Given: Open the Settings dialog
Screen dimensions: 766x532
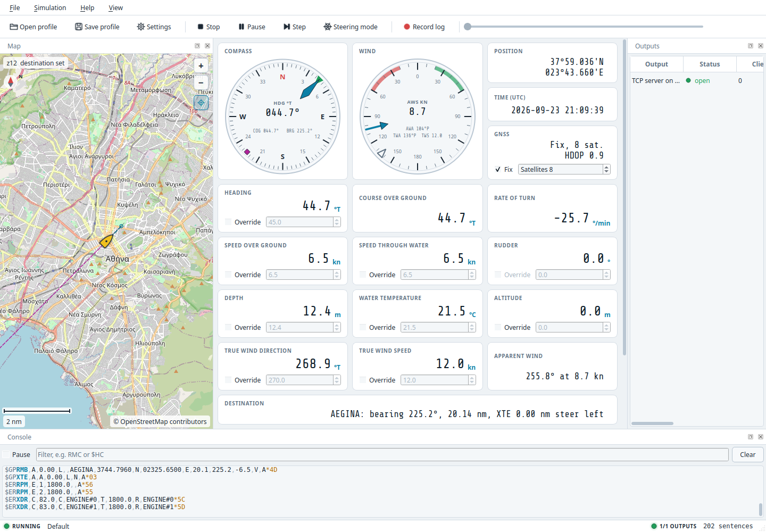Looking at the screenshot, I should [x=154, y=27].
